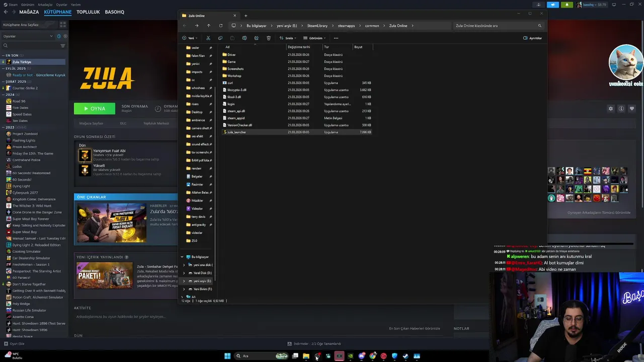644x362 pixels.
Task: Collapse the 2024 group in Steam library
Action: 3,95
